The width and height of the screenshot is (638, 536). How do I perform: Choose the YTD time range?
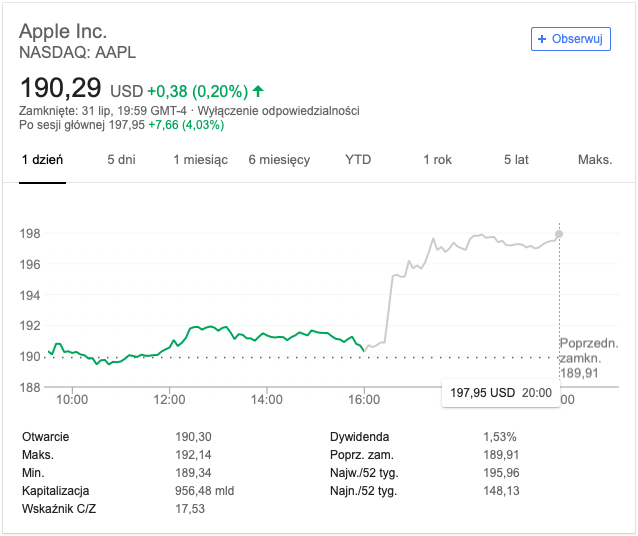pyautogui.click(x=358, y=160)
